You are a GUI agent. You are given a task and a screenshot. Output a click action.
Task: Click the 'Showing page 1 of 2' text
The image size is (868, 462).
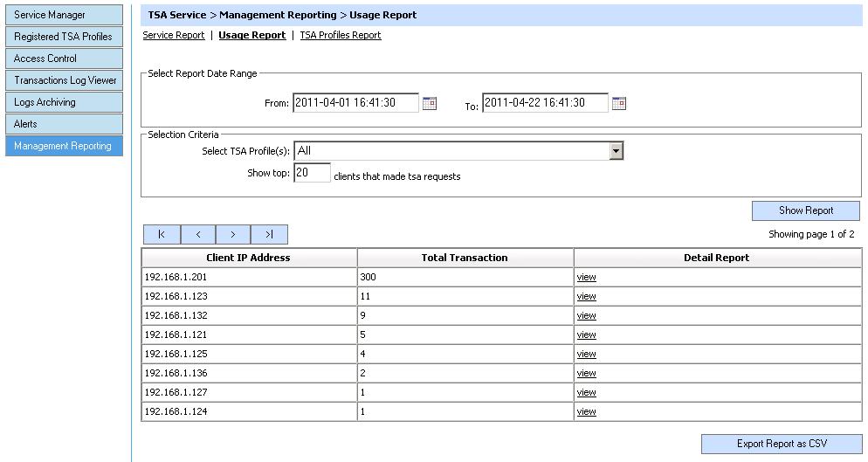point(811,234)
